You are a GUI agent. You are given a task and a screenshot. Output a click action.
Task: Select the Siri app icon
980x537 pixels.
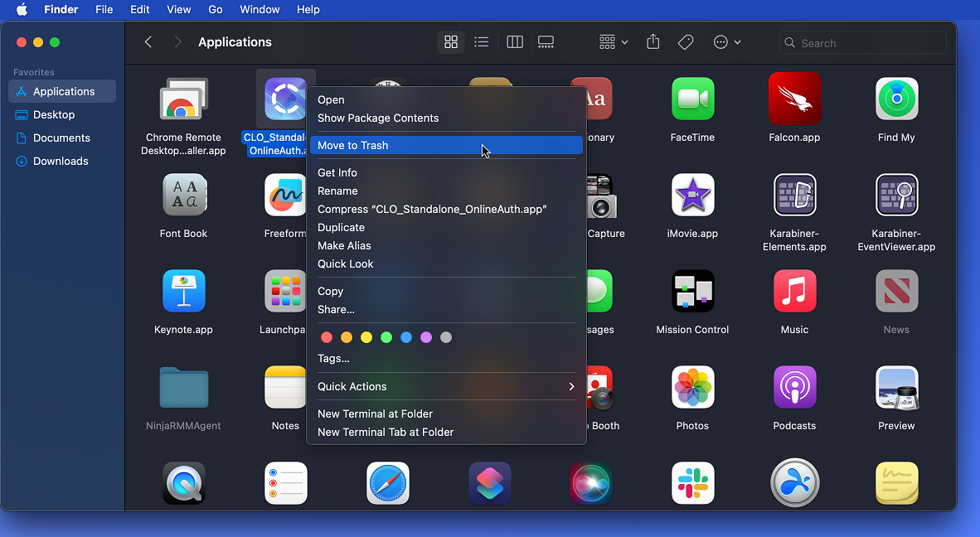coord(590,483)
